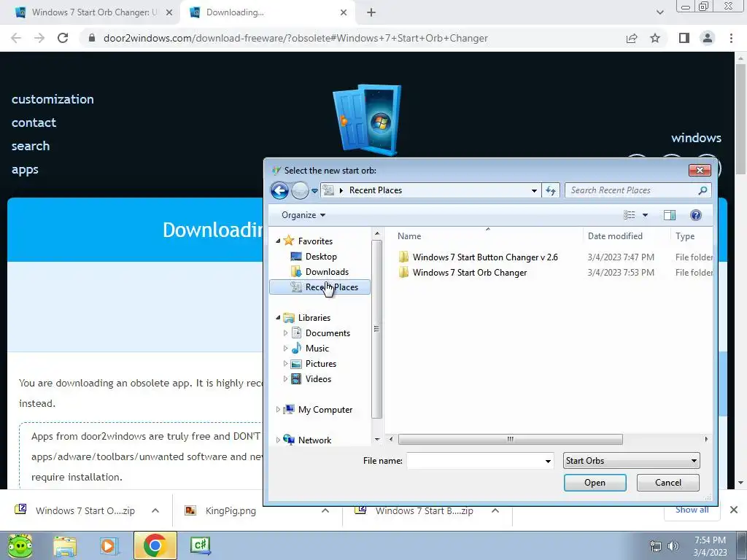
Task: Collapse the Favorites tree group
Action: tap(278, 241)
